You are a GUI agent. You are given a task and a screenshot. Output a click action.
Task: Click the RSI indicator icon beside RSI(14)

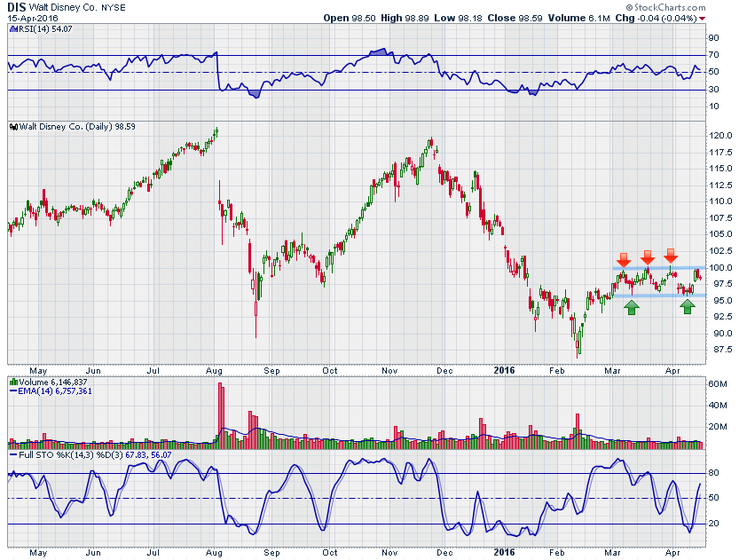(x=13, y=29)
